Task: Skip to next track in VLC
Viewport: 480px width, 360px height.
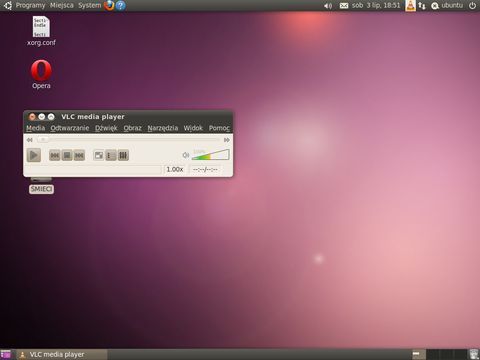Action: point(79,155)
